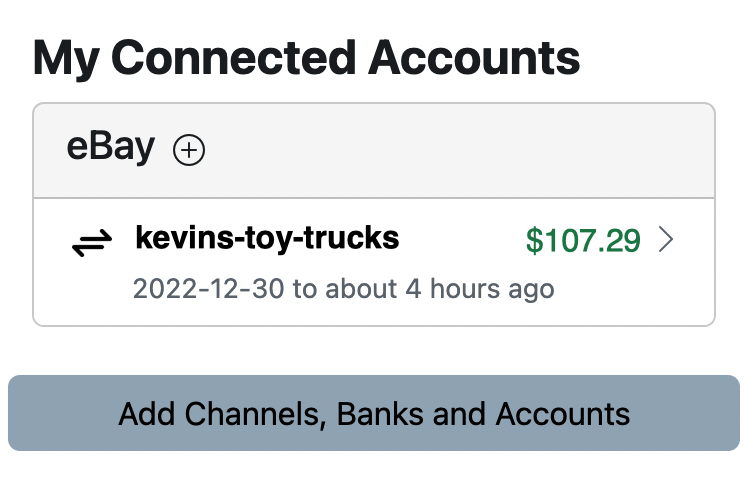The width and height of the screenshot is (752, 498).
Task: Click the My Connected Accounts heading
Action: 306,59
